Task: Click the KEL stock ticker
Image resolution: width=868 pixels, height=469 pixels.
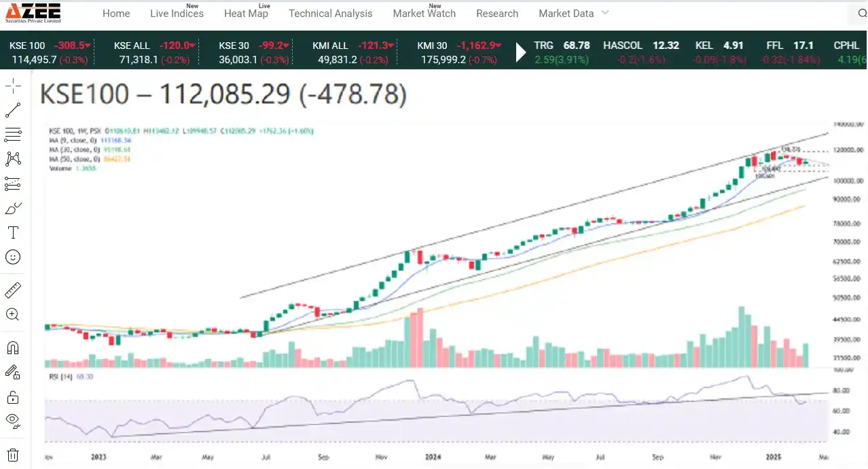Action: [721, 52]
